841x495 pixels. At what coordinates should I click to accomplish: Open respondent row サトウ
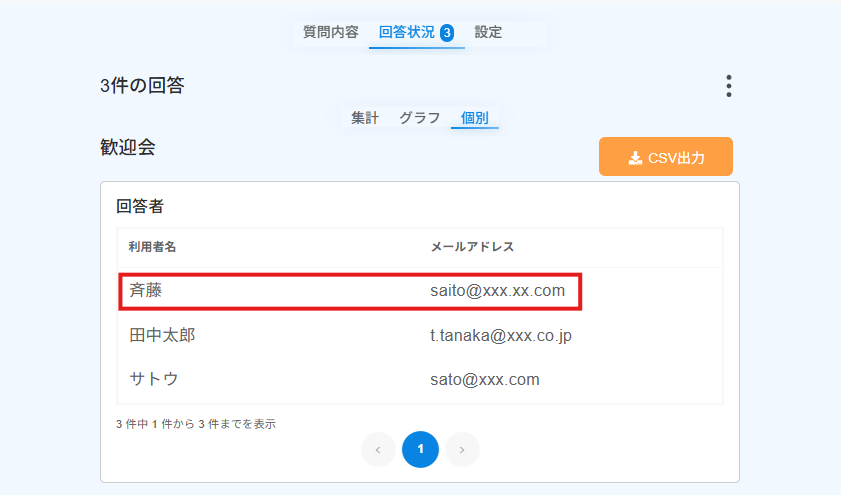tap(420, 380)
